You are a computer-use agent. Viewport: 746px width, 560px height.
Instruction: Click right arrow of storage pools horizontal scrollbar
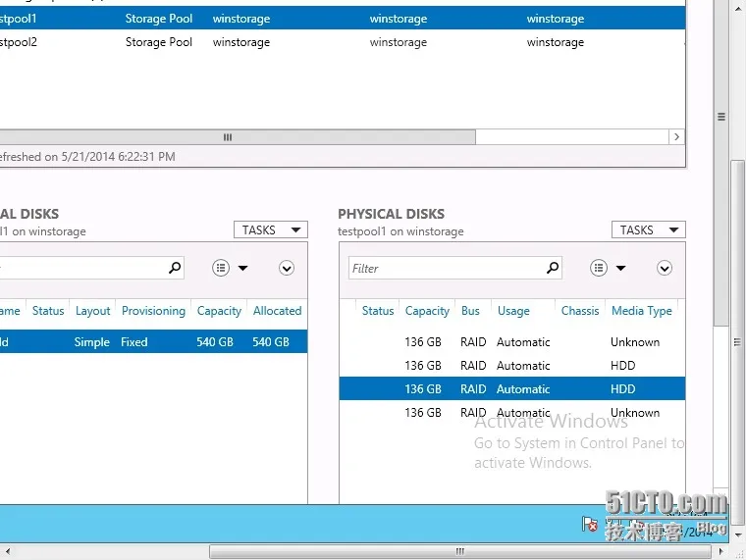point(676,137)
